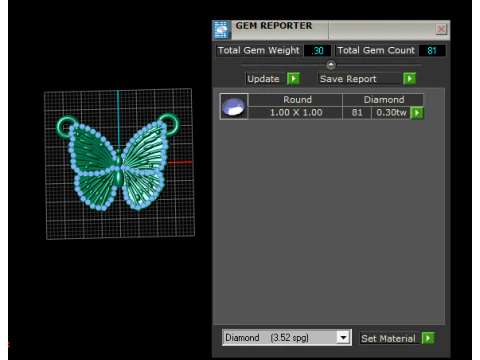This screenshot has height=360, width=480.
Task: Select the round diamond gem thumbnail
Action: pyautogui.click(x=233, y=106)
